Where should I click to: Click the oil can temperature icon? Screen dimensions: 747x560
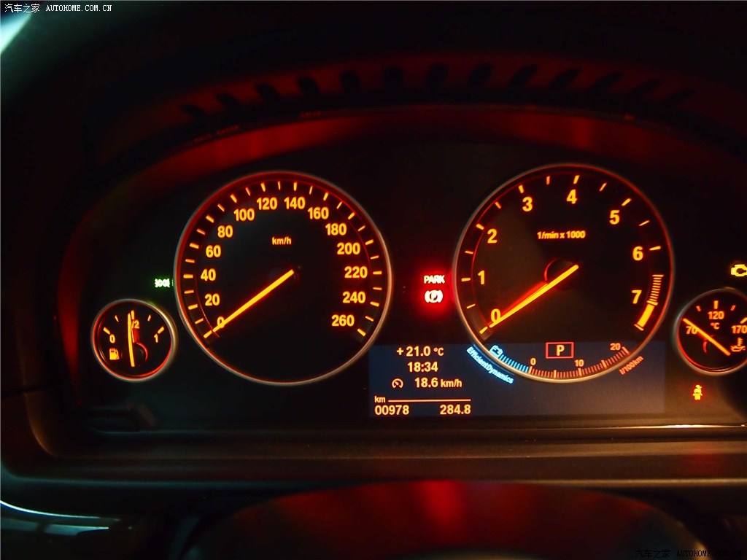738,350
